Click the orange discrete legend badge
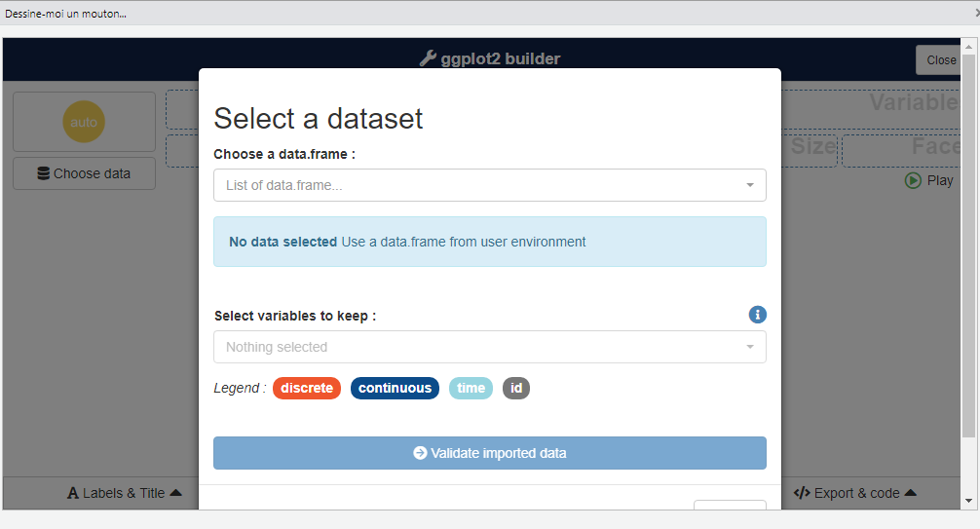This screenshot has width=980, height=529. 307,388
